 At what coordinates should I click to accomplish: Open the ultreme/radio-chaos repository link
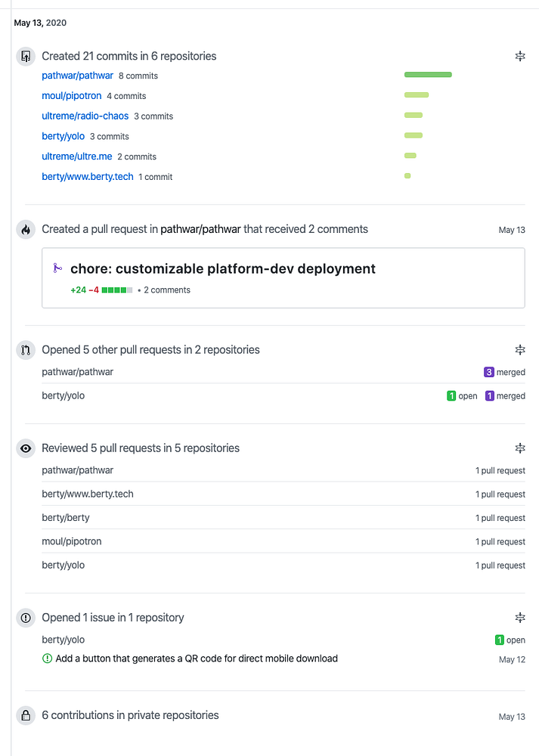coord(85,116)
